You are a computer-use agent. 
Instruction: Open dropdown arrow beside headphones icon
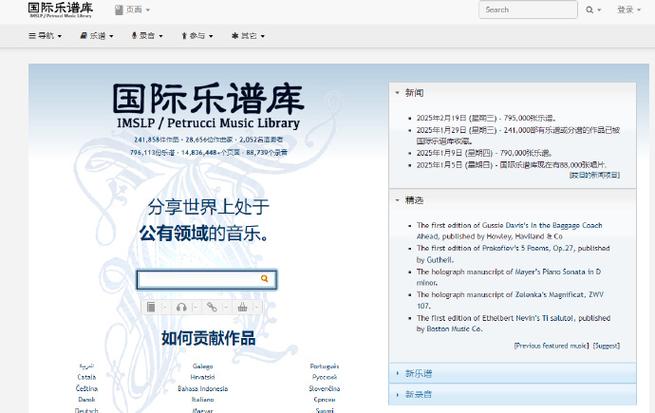pyautogui.click(x=195, y=307)
